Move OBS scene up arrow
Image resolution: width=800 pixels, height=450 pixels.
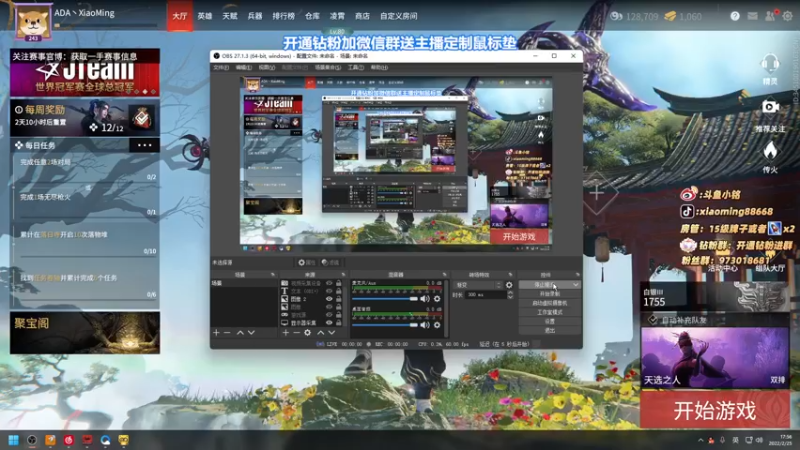click(240, 333)
